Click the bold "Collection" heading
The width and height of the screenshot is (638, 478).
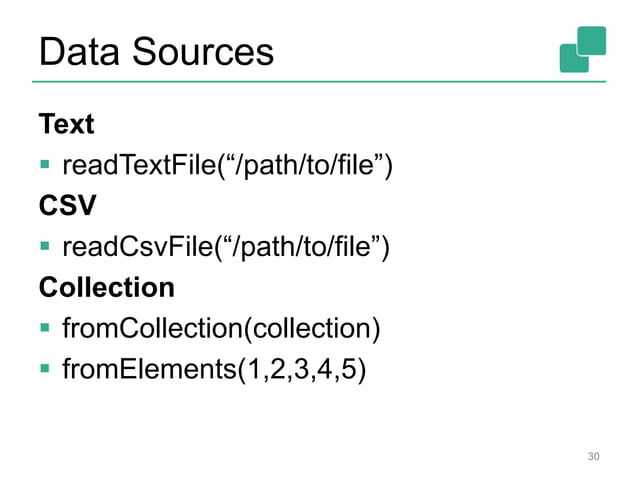(x=106, y=288)
